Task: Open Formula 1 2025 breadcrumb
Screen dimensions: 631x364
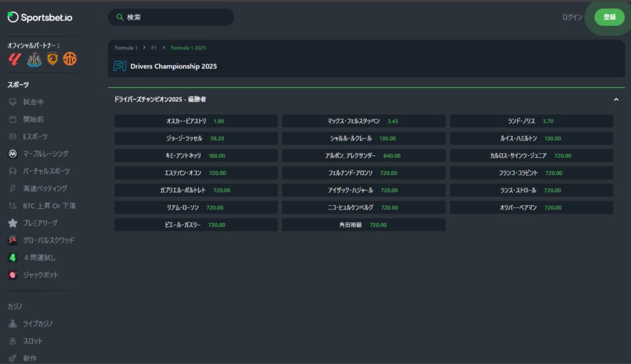Action: point(188,48)
